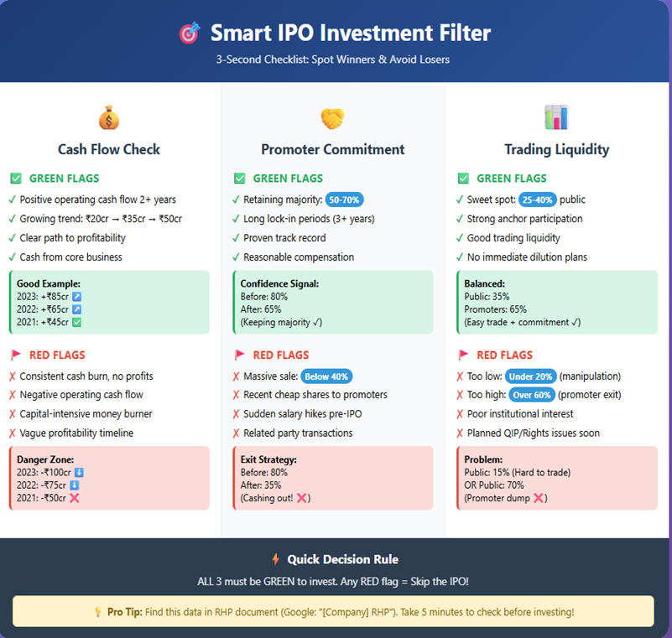Click green checkbox in Promoter Commitment column
This screenshot has height=638, width=672.
(239, 178)
